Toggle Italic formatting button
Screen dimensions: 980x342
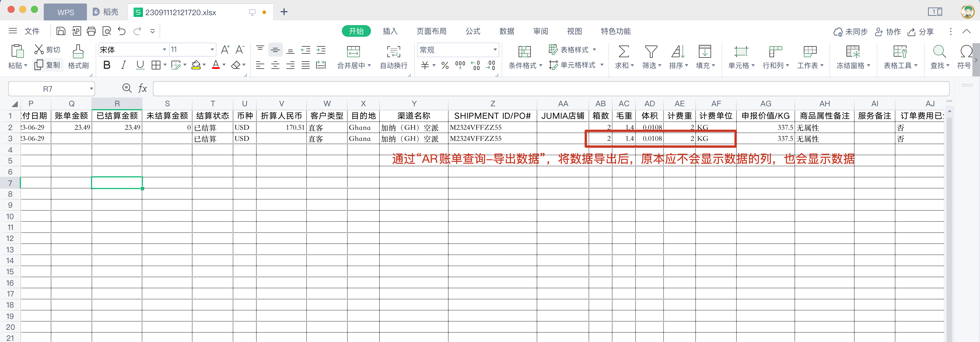[123, 65]
